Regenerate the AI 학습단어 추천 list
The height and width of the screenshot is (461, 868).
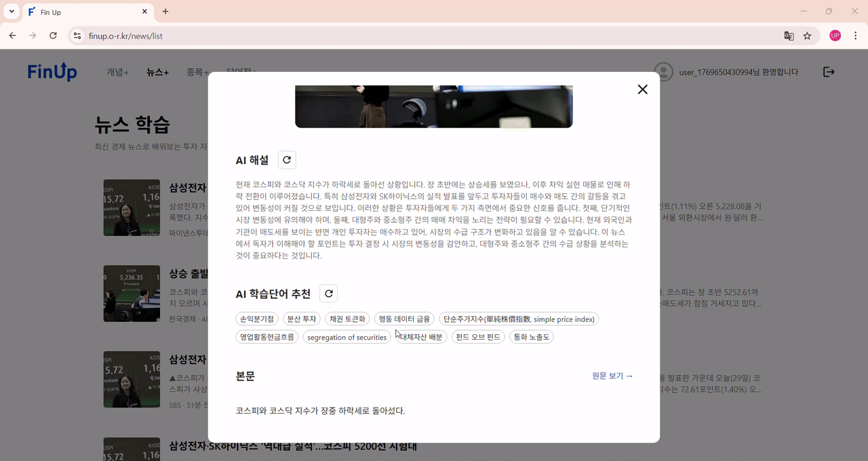328,293
